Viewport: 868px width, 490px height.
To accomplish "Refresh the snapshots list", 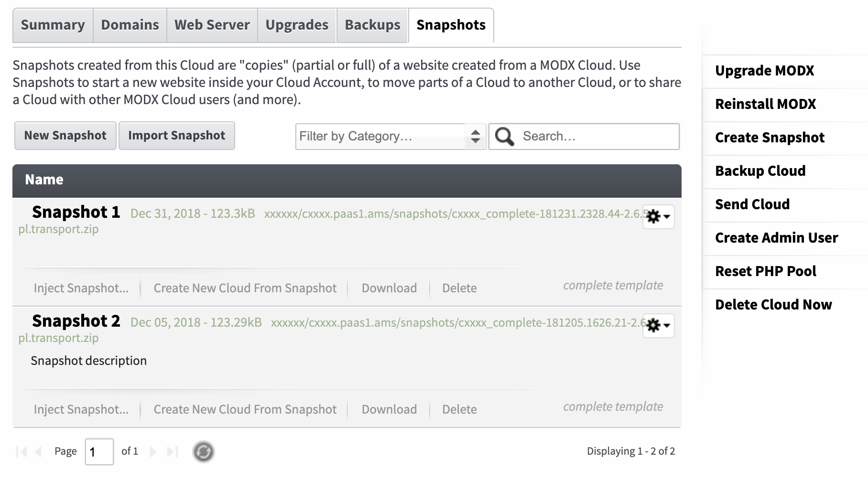I will [203, 451].
